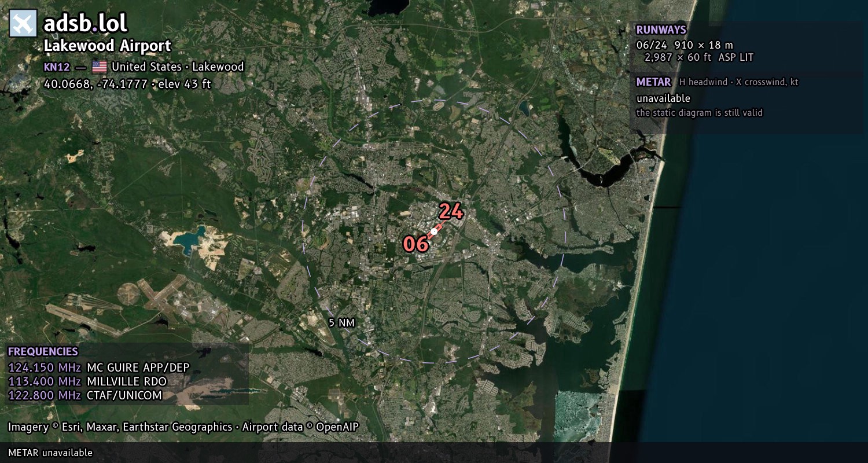868x463 pixels.
Task: Click the 113.400 MHz MILLVILLE RDO row
Action: (x=87, y=381)
